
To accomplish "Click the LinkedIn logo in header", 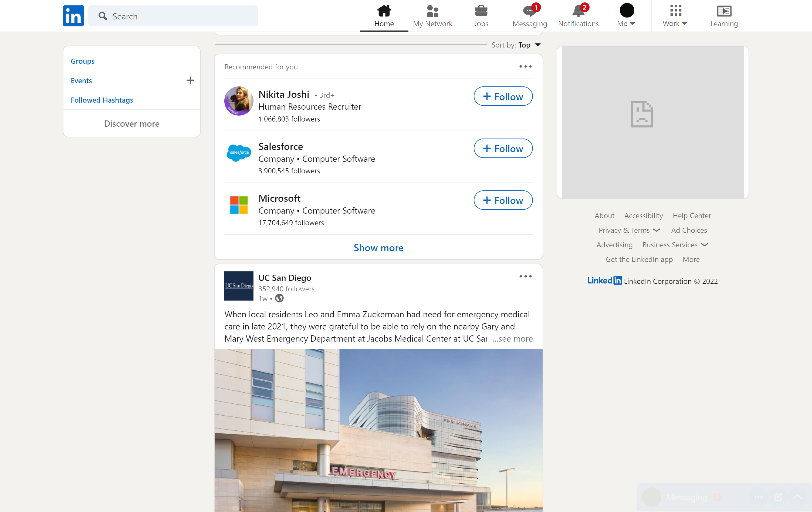I will pyautogui.click(x=73, y=16).
